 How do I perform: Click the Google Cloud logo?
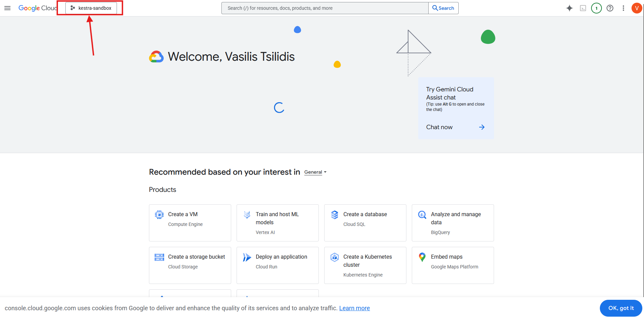tap(37, 8)
